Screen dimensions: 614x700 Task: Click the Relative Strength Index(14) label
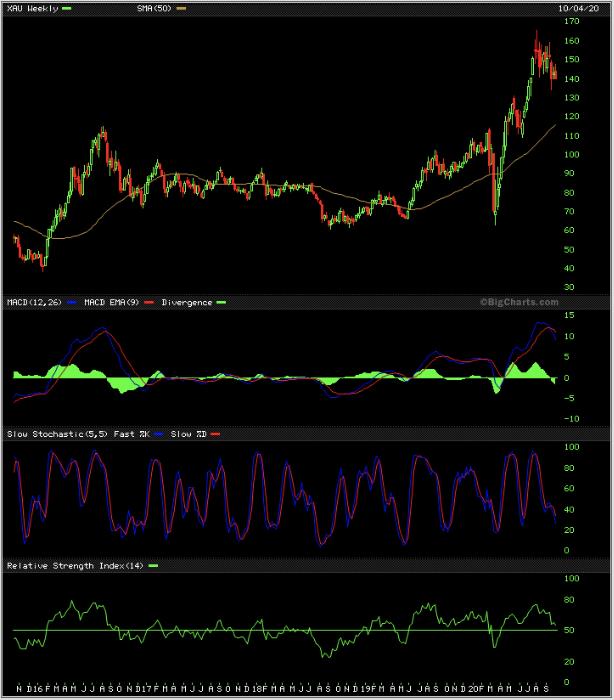pos(75,566)
